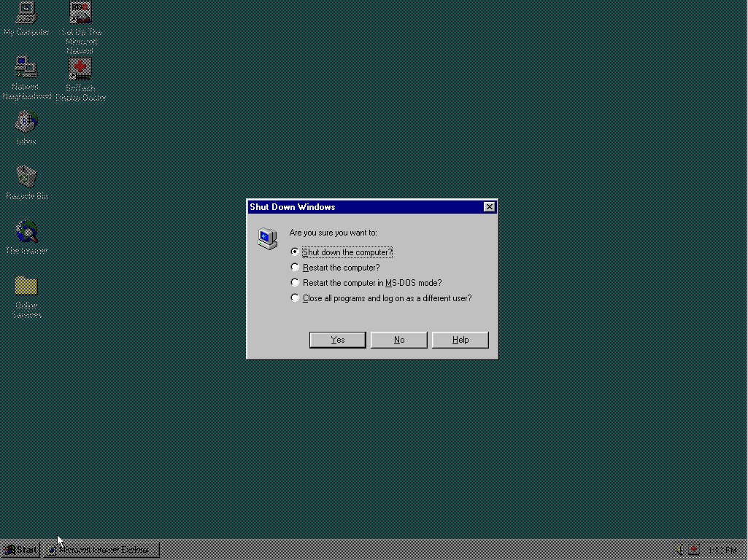748x560 pixels.
Task: Open Help from the shutdown dialog
Action: point(460,340)
